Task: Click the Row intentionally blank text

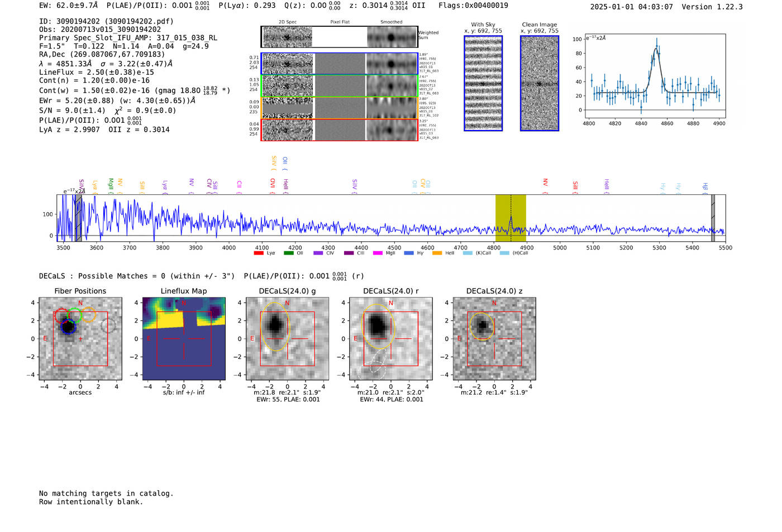Action: pos(91,502)
